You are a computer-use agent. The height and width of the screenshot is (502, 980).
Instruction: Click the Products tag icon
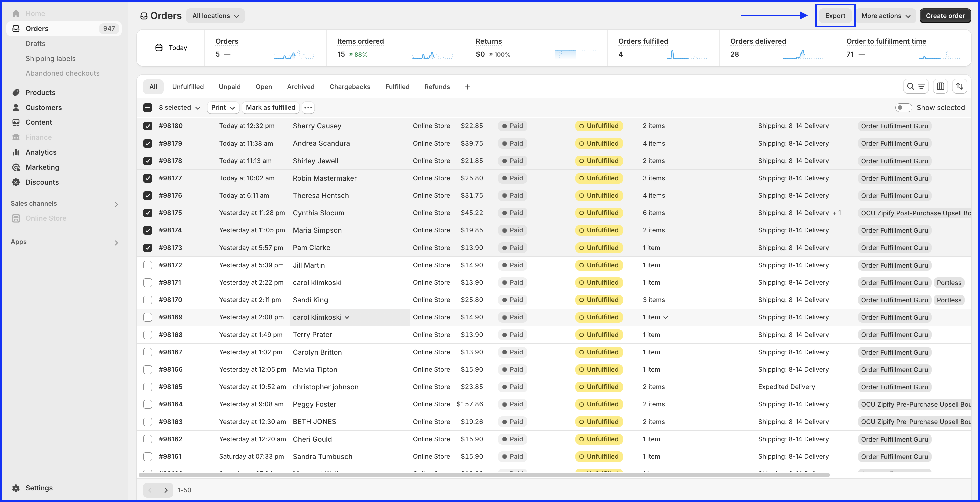pos(16,92)
